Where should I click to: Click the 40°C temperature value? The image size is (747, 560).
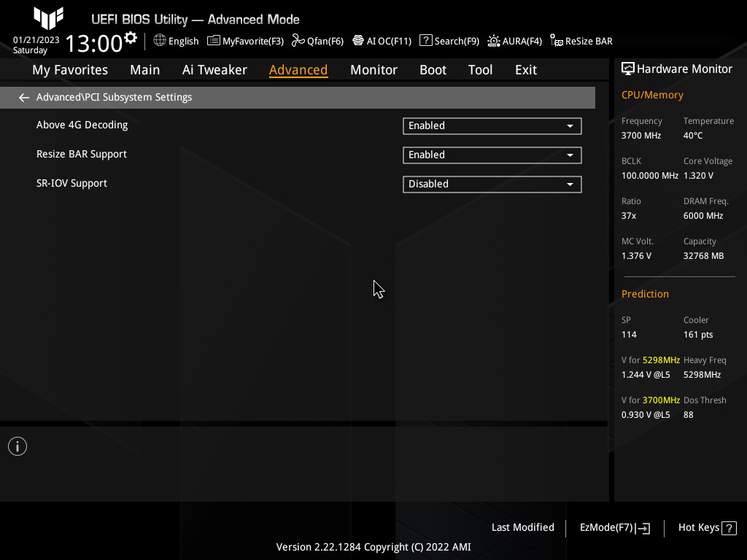[693, 136]
